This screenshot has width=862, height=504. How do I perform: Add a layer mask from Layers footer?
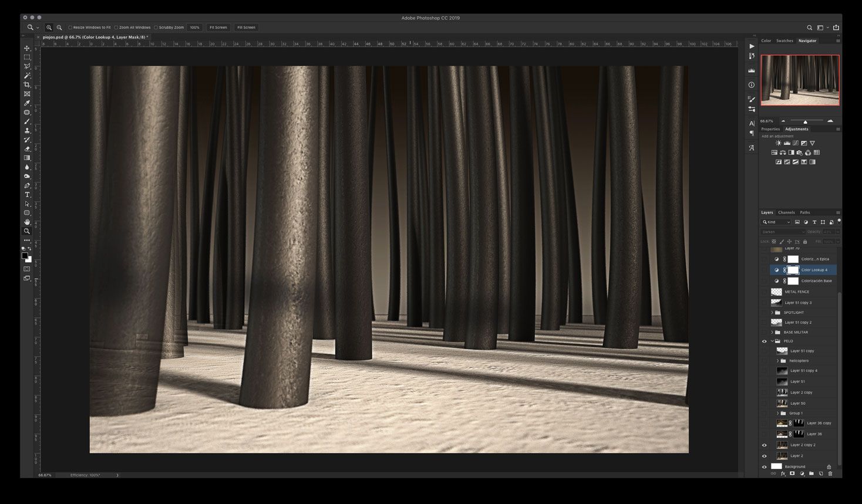tap(792, 473)
